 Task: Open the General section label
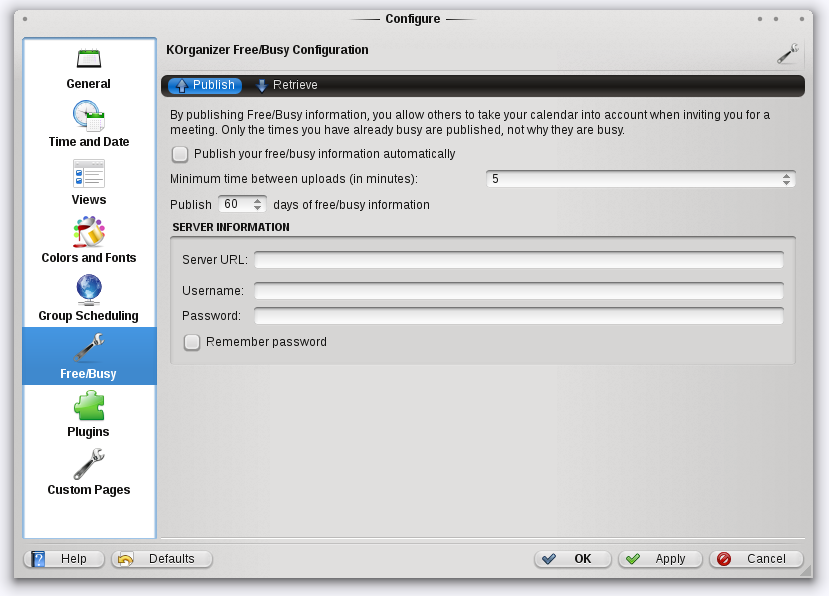pos(88,84)
